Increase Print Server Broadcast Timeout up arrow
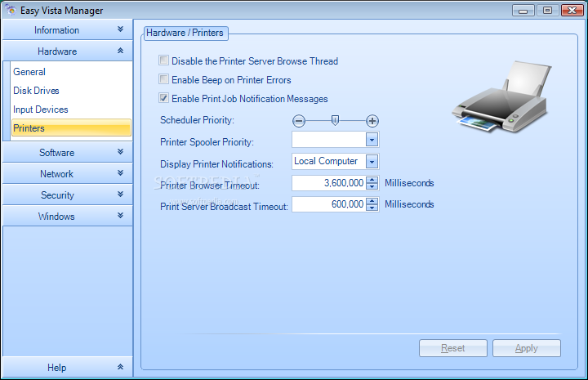The height and width of the screenshot is (380, 588). [372, 201]
